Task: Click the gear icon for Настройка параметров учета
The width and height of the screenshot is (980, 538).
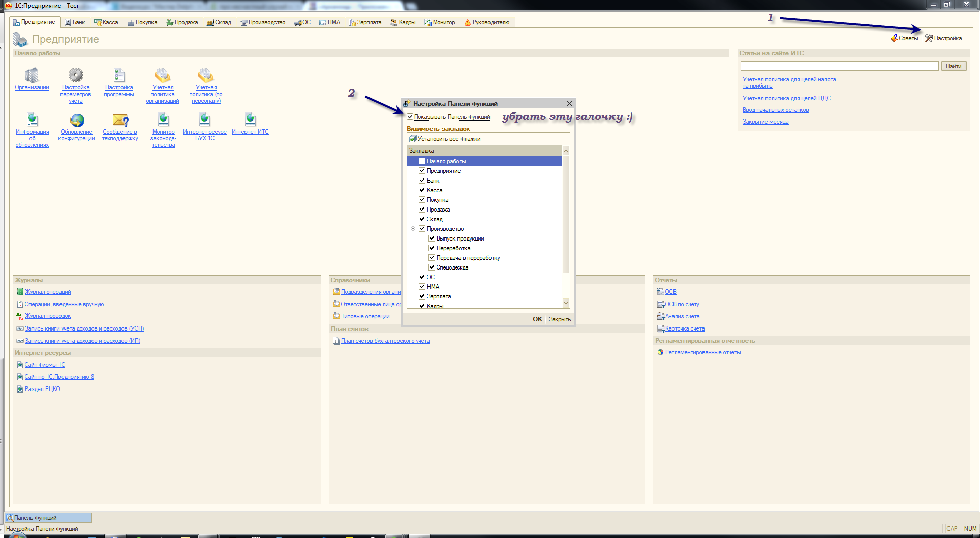Action: click(x=76, y=75)
